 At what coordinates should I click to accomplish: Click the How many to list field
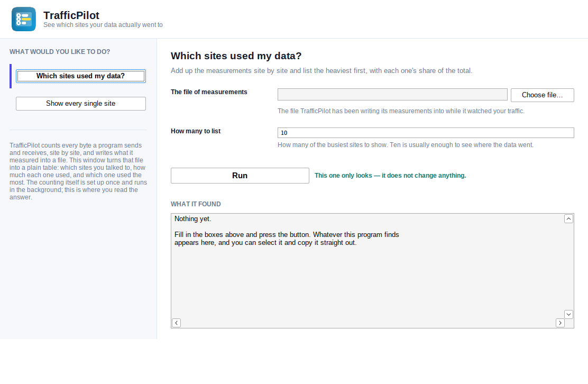[x=426, y=133]
